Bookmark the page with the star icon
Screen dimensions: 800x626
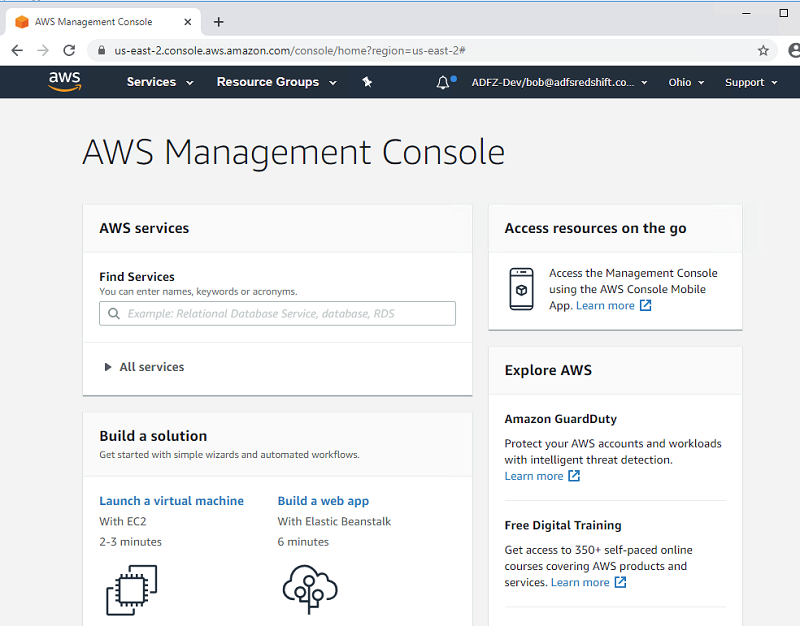763,51
